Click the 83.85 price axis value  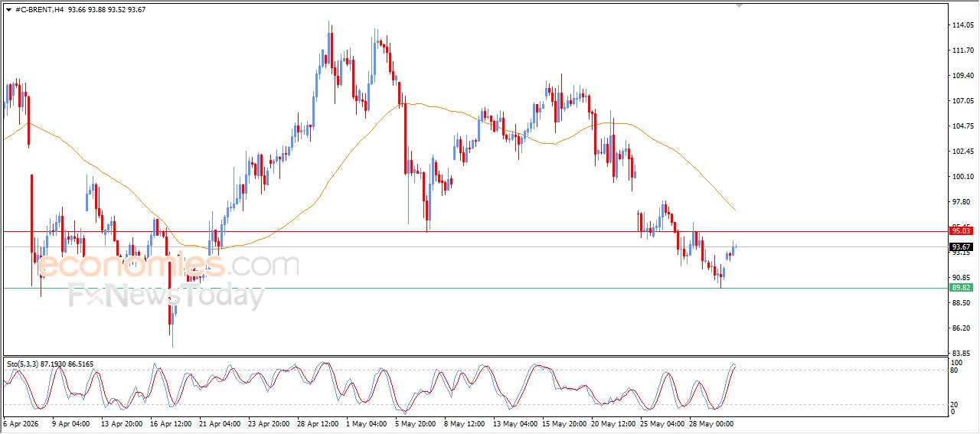[962, 354]
